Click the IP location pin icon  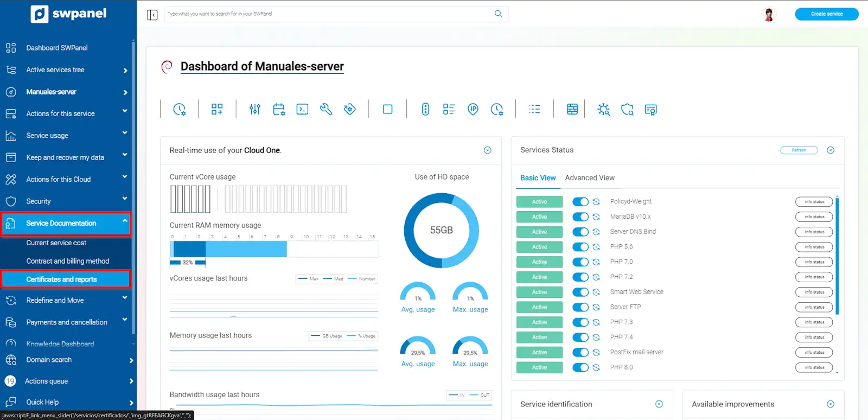tap(473, 110)
